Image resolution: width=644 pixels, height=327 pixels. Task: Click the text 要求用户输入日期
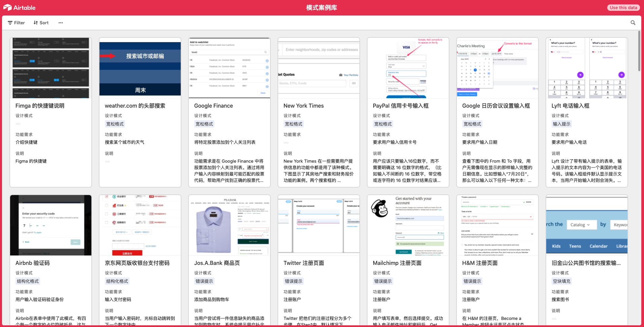coord(480,142)
